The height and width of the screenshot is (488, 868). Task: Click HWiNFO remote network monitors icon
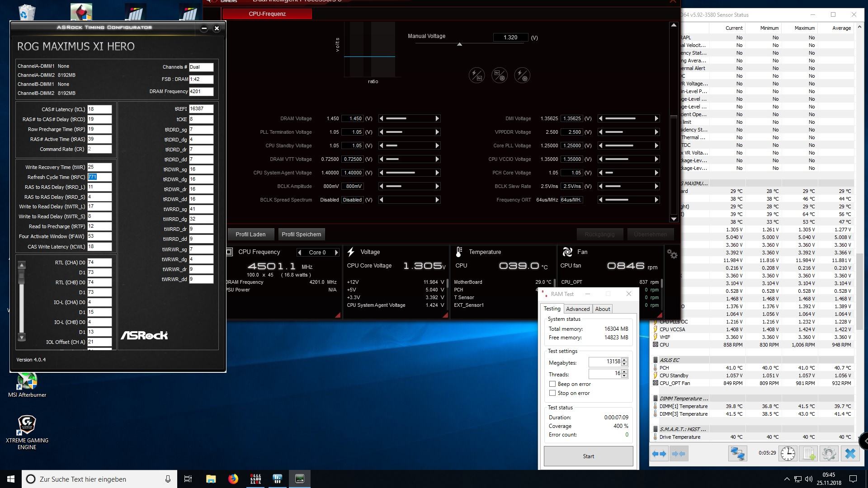coord(737,453)
